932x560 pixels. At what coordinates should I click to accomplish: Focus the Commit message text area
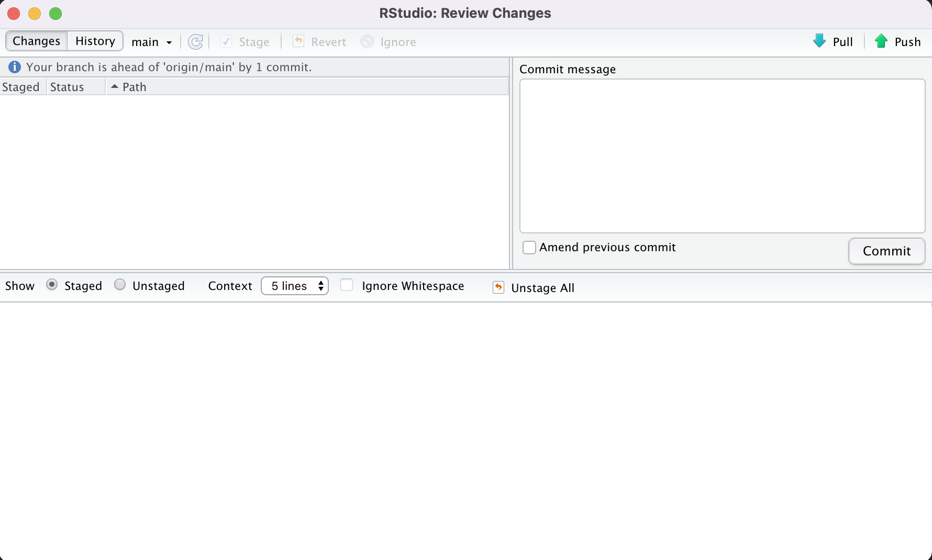(722, 156)
